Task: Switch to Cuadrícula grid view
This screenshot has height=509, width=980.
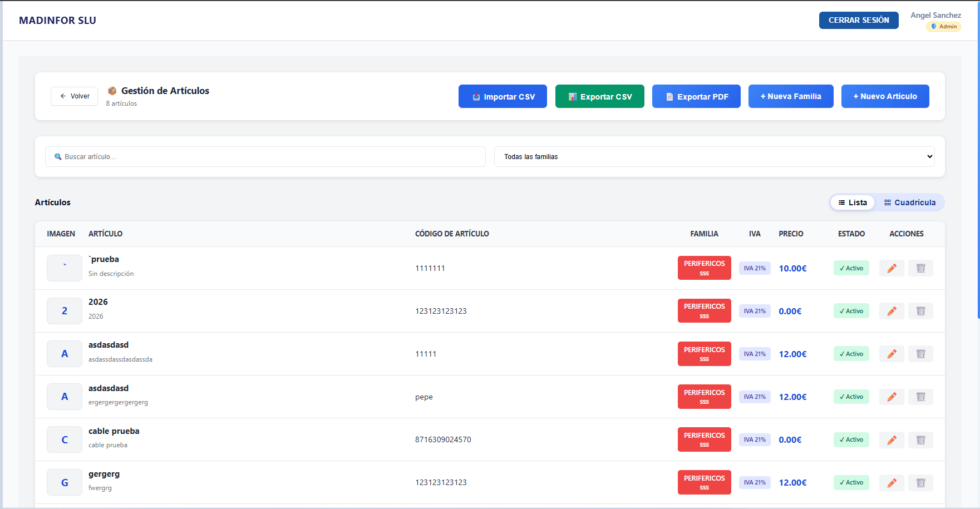Action: pos(910,202)
